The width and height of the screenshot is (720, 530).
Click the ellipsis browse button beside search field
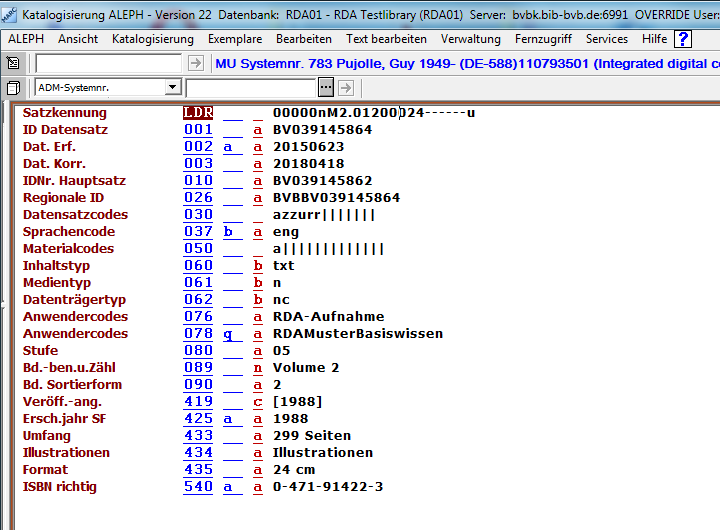coord(325,88)
